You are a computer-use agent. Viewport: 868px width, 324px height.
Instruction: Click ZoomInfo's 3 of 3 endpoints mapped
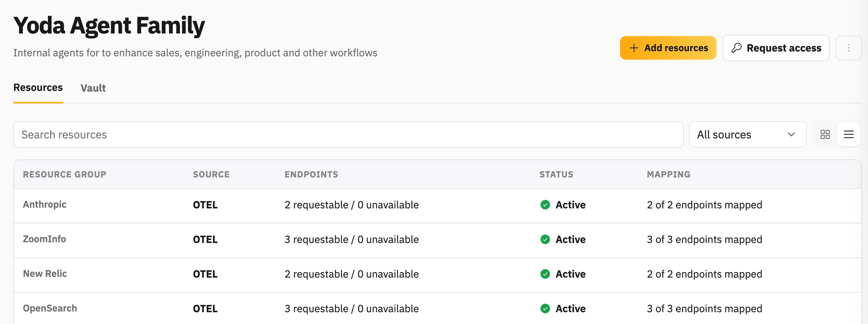(x=704, y=239)
